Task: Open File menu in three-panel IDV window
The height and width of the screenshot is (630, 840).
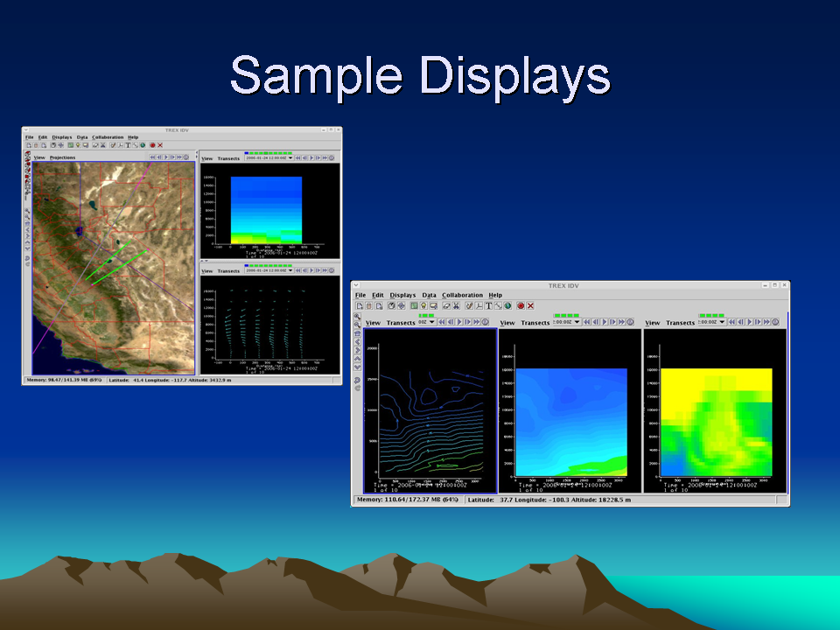Action: coord(360,295)
